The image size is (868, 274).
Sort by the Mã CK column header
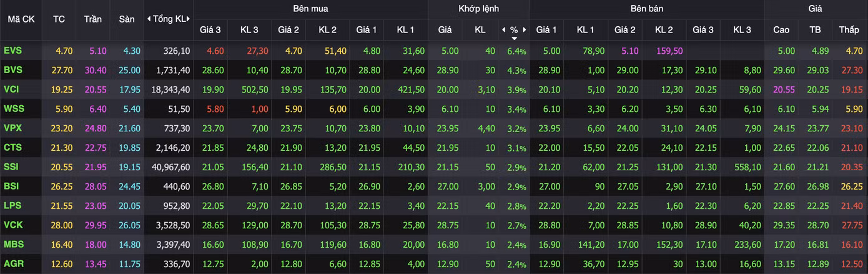[x=21, y=19]
